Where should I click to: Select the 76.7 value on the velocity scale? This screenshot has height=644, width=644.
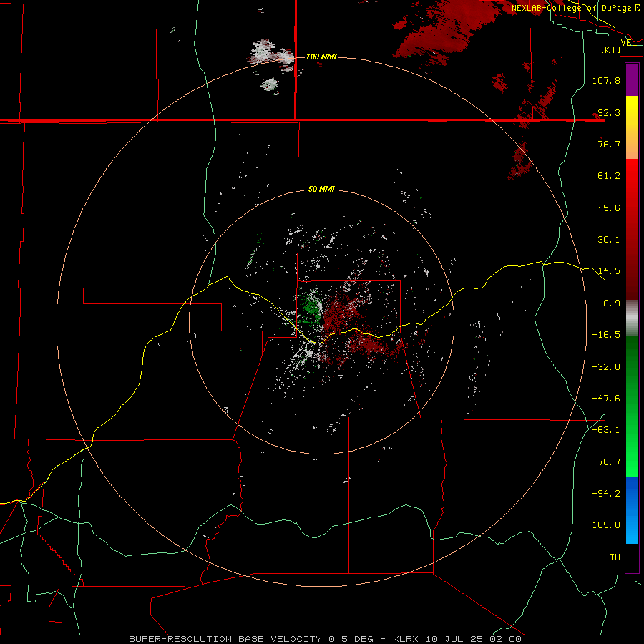pos(609,144)
